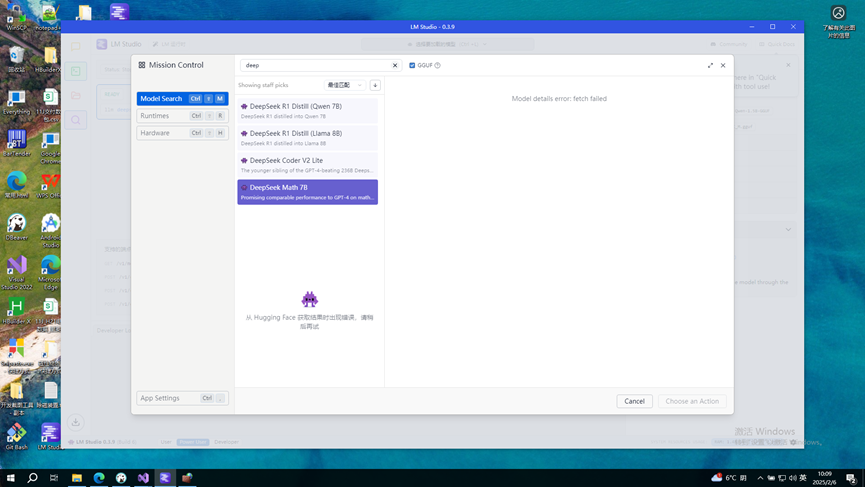Open Visual Studio from the taskbar
The height and width of the screenshot is (487, 865).
point(143,478)
